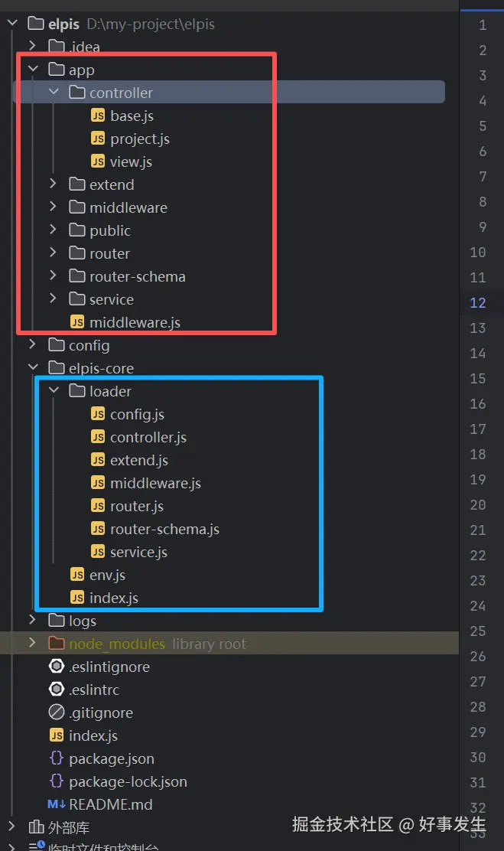The height and width of the screenshot is (851, 504).
Task: Click the node_modules folder icon
Action: (x=56, y=644)
